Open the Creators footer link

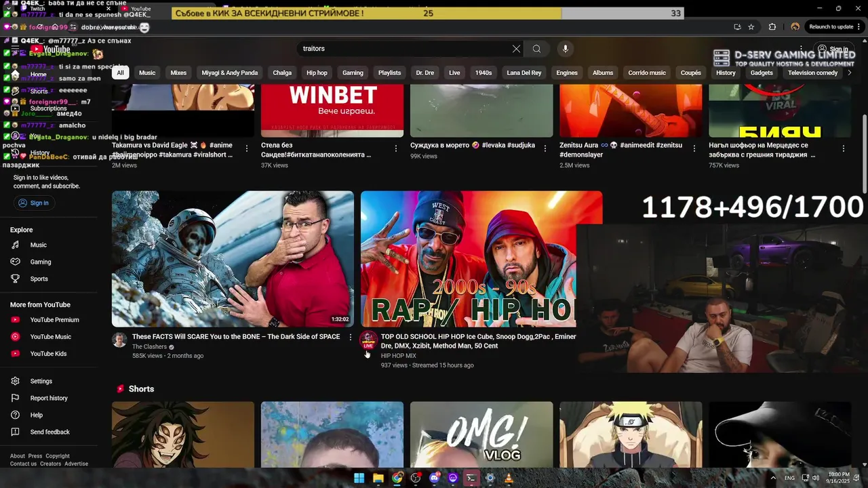pos(51,464)
